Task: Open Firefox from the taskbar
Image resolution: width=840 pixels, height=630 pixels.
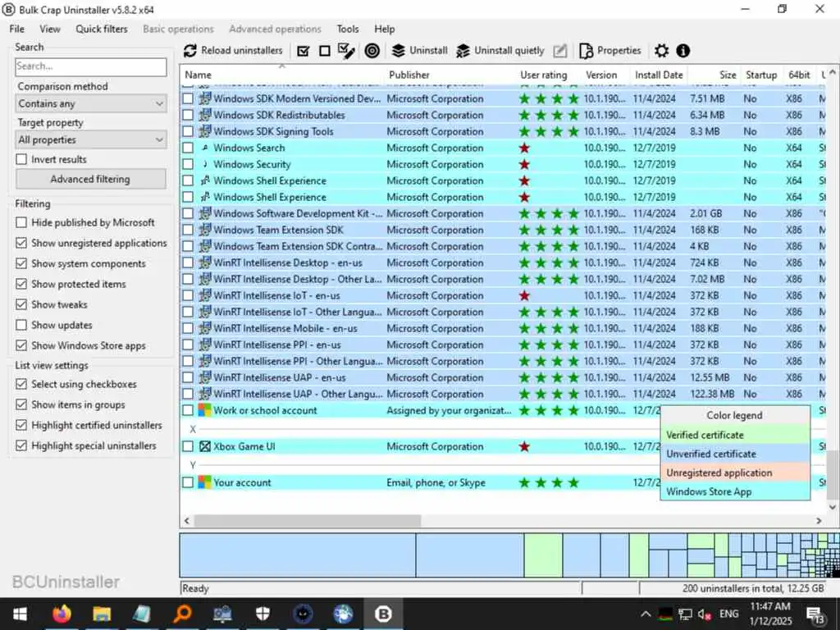Action: [x=62, y=614]
